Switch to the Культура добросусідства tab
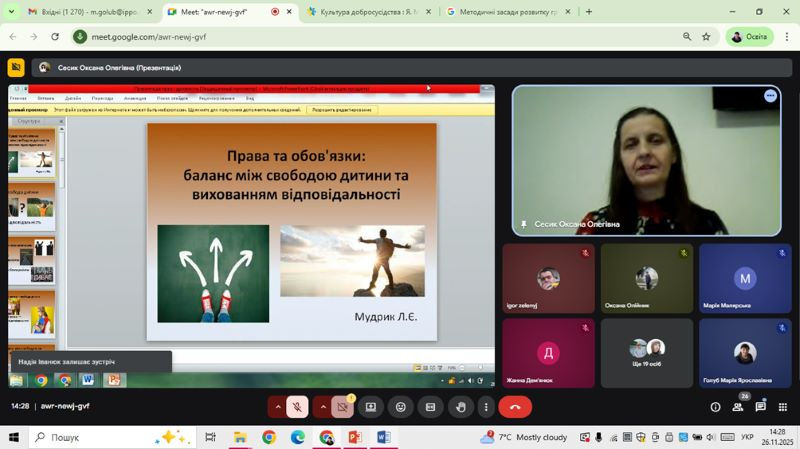Image resolution: width=800 pixels, height=449 pixels. coord(365,12)
